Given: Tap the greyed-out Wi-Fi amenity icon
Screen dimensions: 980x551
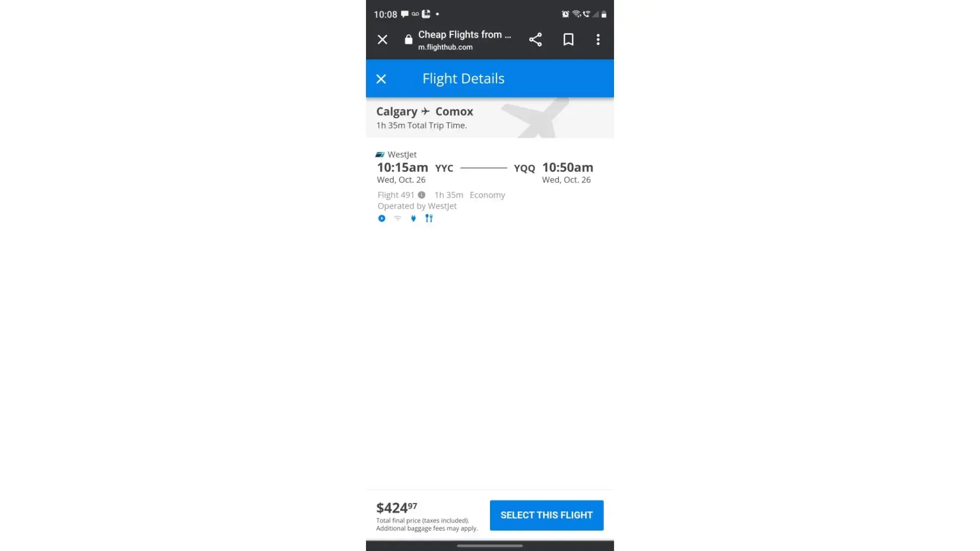Looking at the screenshot, I should [x=397, y=218].
